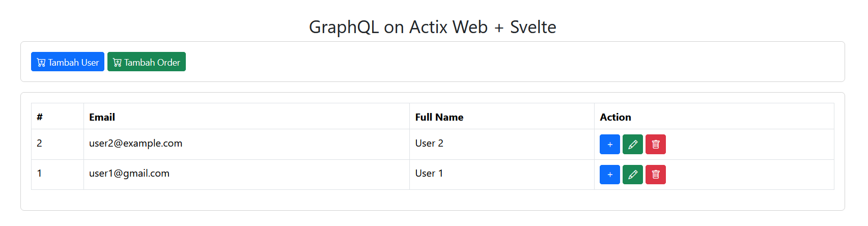The image size is (868, 226).
Task: Click cart icon on Tambah User
Action: (41, 63)
